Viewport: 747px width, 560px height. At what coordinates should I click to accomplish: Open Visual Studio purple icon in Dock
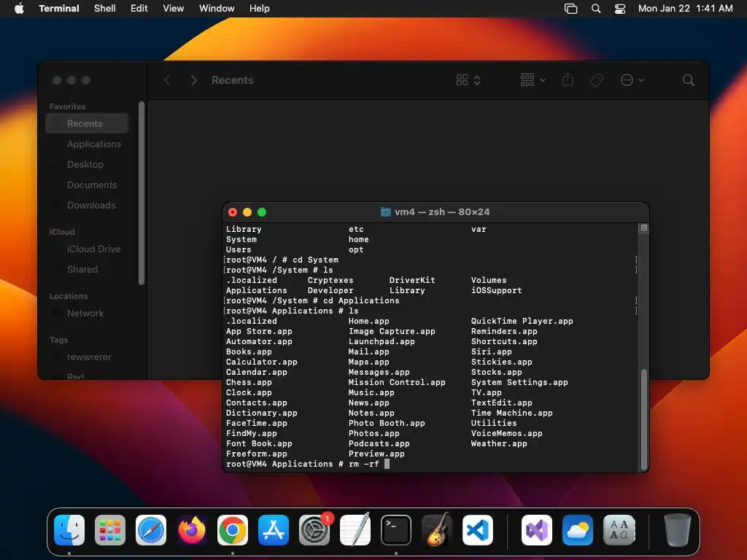coord(537,530)
